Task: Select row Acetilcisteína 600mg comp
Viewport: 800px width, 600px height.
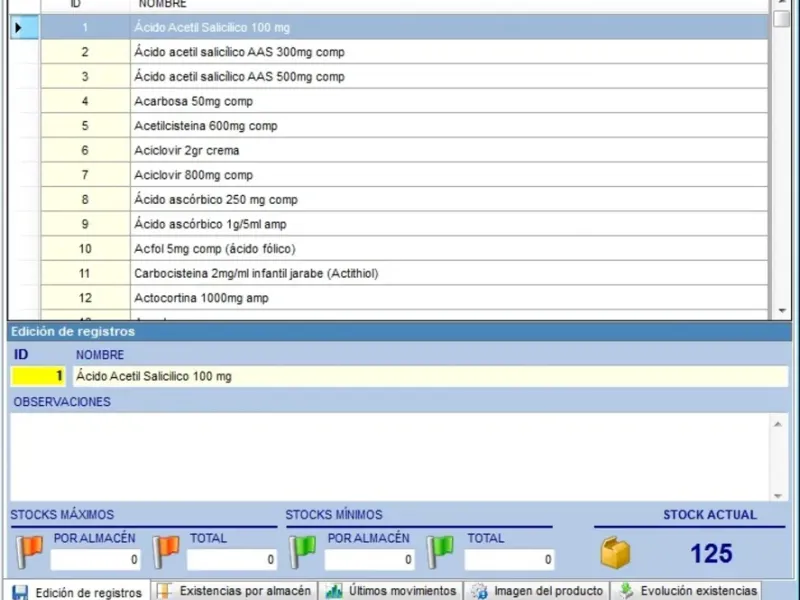Action: click(449, 126)
